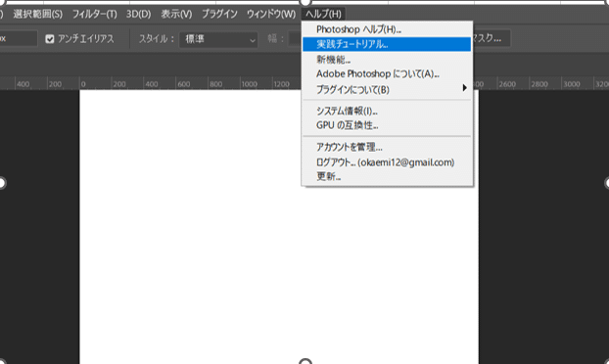Open the プラグイン menu
Image resolution: width=609 pixels, height=364 pixels.
point(219,15)
